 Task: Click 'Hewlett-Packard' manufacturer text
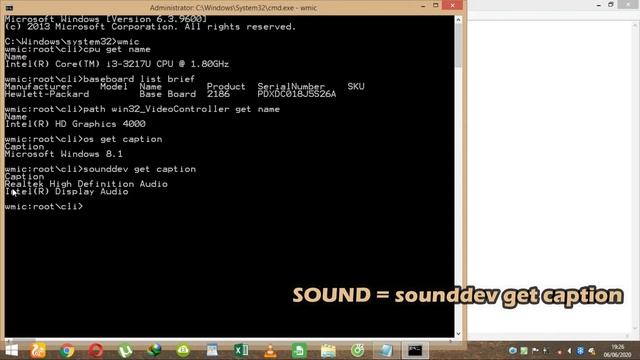[x=47, y=94]
